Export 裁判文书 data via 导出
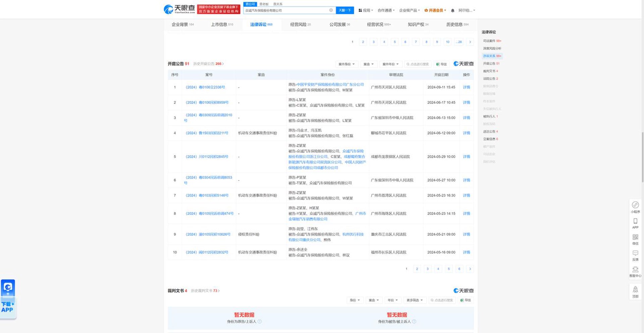This screenshot has height=333, width=644. 466,300
